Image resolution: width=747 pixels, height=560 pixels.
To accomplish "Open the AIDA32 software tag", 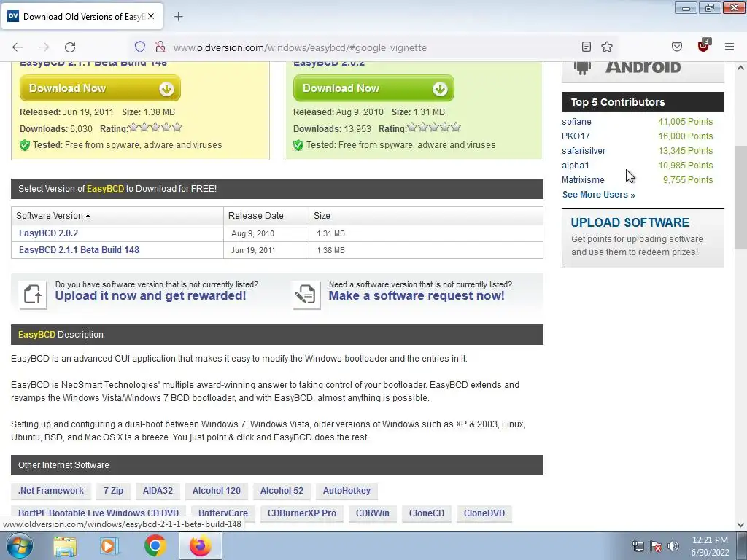I will click(x=158, y=491).
